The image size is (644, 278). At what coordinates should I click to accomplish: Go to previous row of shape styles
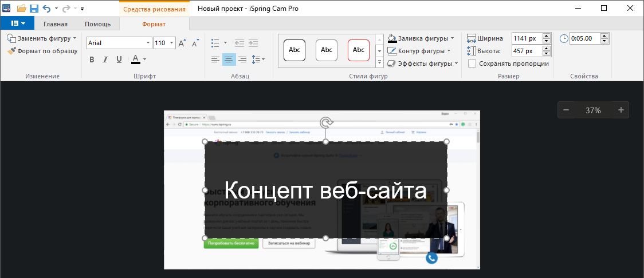click(380, 39)
